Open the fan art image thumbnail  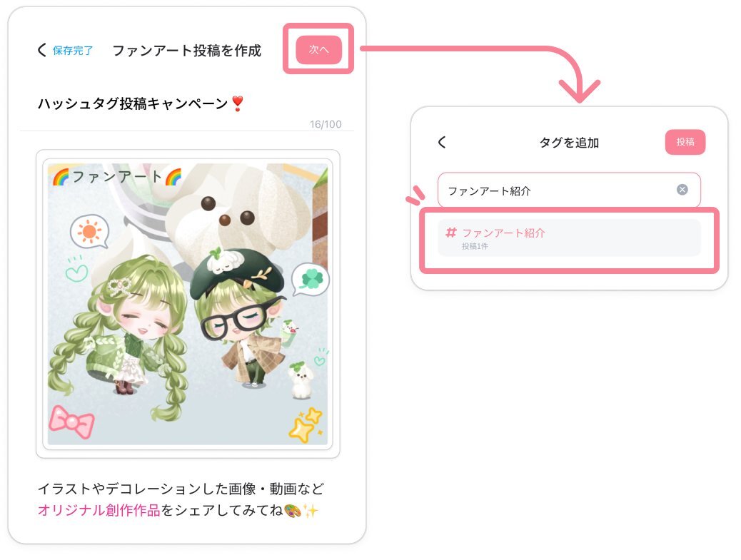[x=188, y=304]
